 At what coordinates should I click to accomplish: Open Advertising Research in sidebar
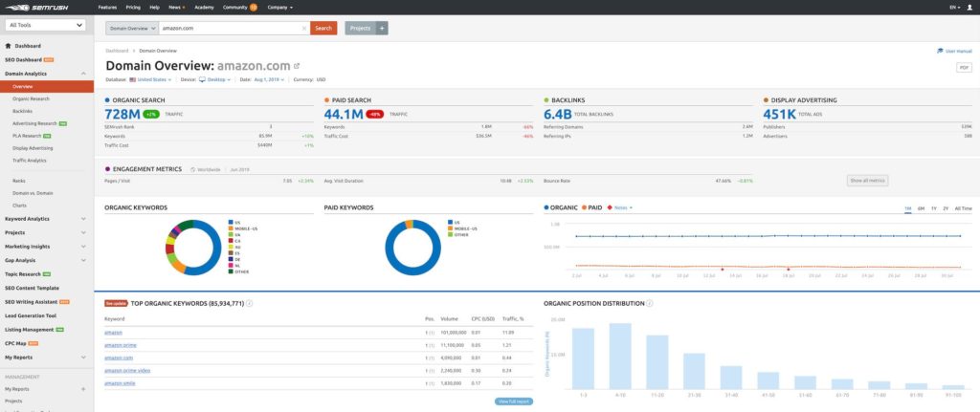[35, 123]
